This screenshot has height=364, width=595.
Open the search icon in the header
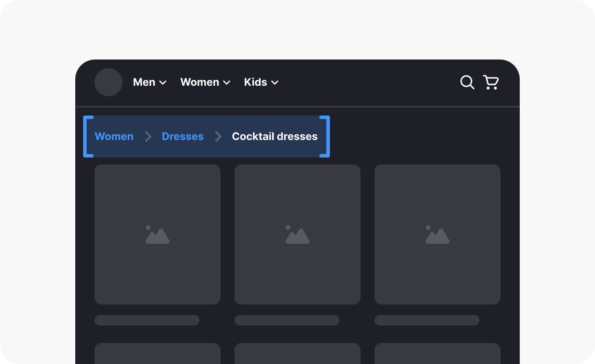tap(467, 82)
